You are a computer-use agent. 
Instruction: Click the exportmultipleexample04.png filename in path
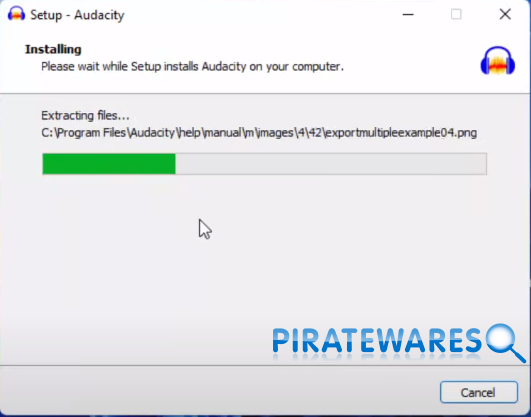point(402,133)
